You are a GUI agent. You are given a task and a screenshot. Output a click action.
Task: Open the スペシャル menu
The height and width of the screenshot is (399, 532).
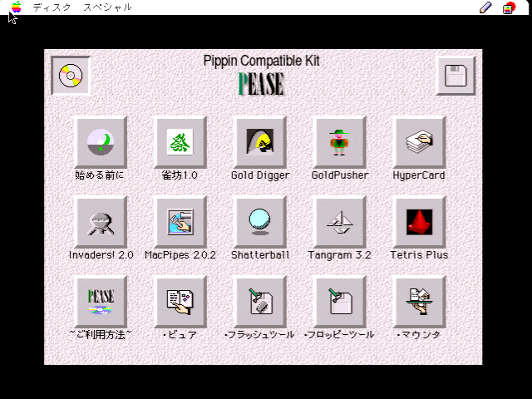click(x=107, y=7)
